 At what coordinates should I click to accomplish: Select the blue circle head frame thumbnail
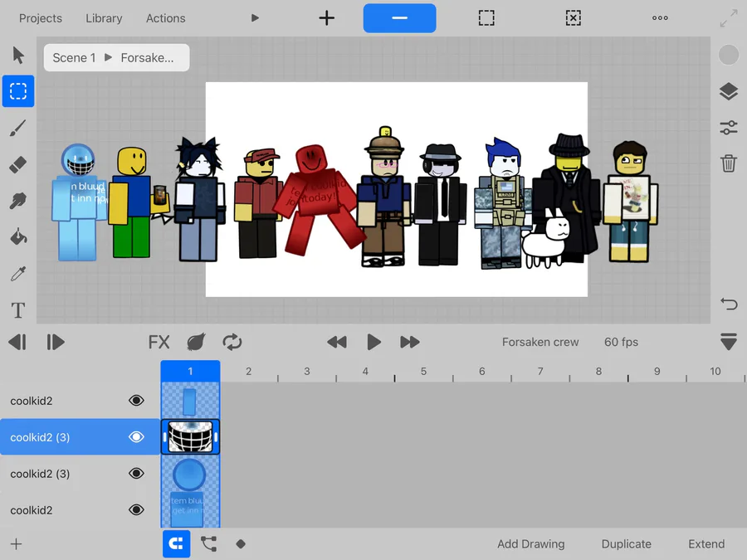click(x=190, y=474)
